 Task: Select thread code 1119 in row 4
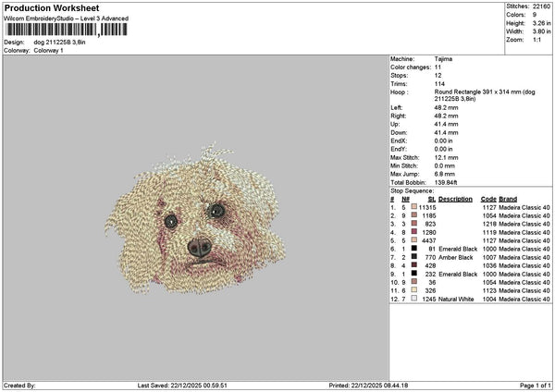pyautogui.click(x=489, y=232)
